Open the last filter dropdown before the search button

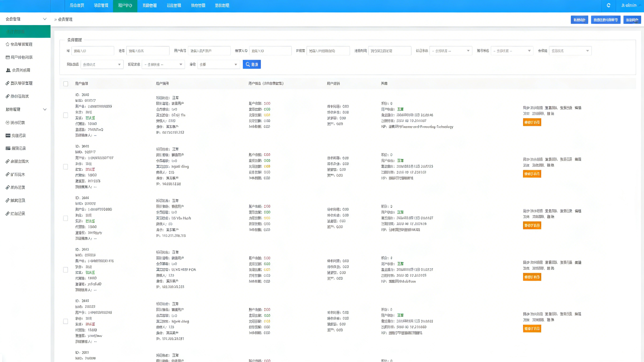point(218,65)
